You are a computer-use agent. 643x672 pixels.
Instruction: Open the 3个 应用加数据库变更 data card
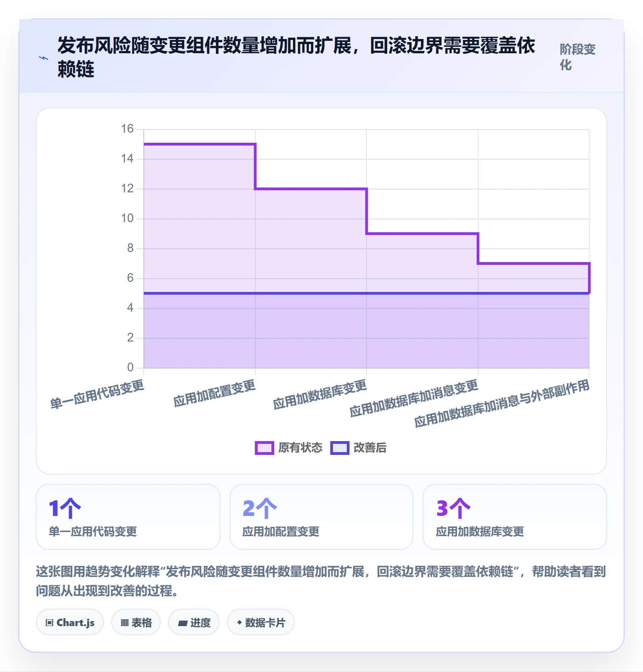click(515, 517)
